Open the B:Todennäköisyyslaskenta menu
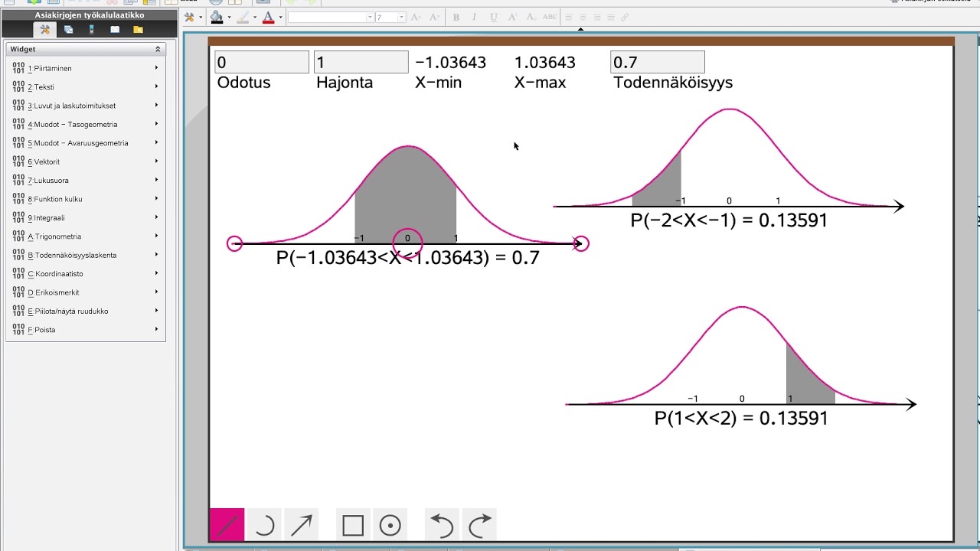The image size is (980, 551). [x=86, y=255]
